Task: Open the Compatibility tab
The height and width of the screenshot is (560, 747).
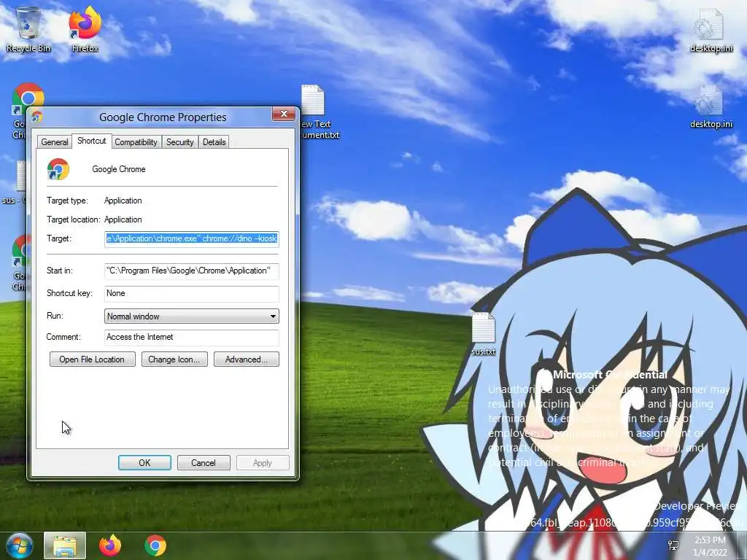Action: tap(136, 142)
